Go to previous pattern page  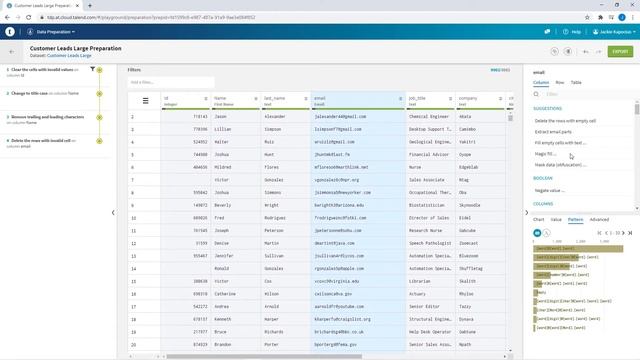pos(607,233)
